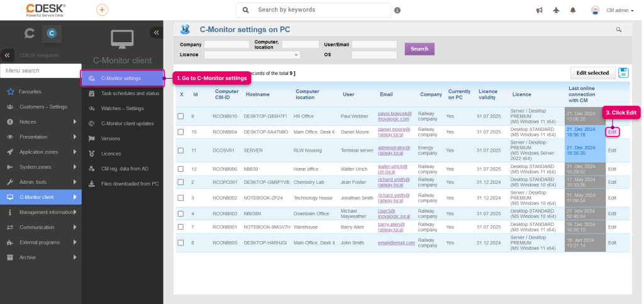
Task: Click the Company filter input field
Action: coord(226,44)
